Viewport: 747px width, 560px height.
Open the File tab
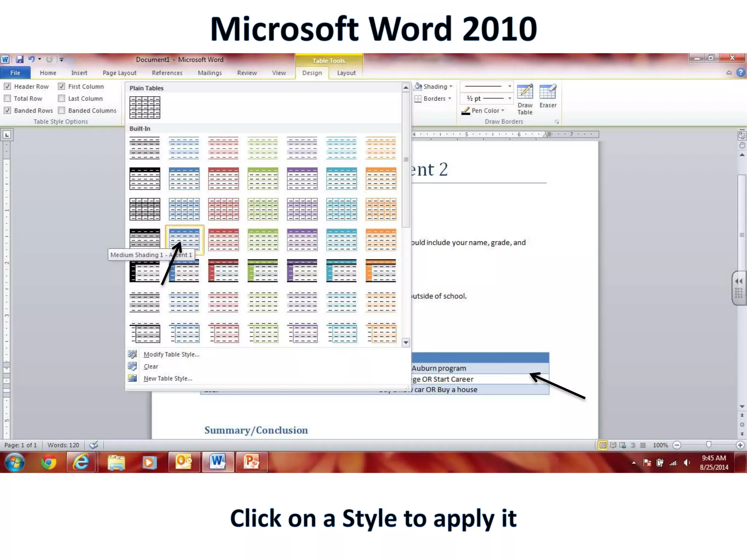(15, 73)
